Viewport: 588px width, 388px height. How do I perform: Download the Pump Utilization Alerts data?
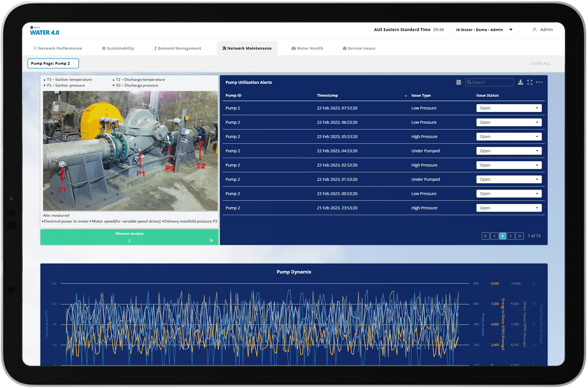click(x=521, y=82)
